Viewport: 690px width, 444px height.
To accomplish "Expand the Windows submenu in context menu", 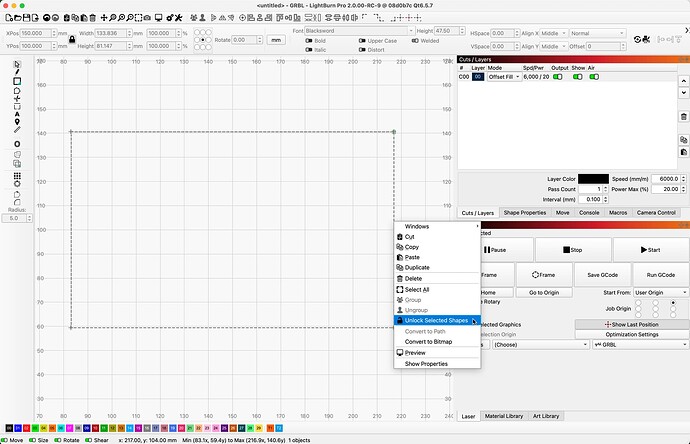I will 437,226.
